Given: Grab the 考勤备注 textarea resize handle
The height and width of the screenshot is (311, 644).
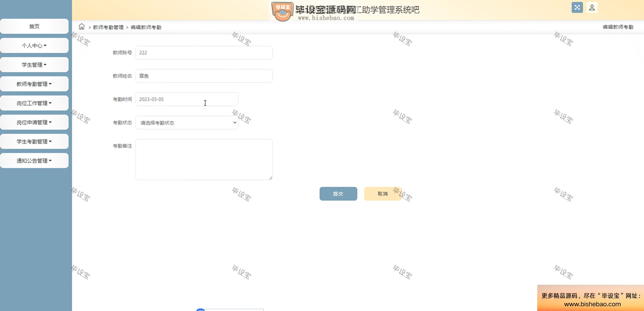Looking at the screenshot, I should (271, 178).
